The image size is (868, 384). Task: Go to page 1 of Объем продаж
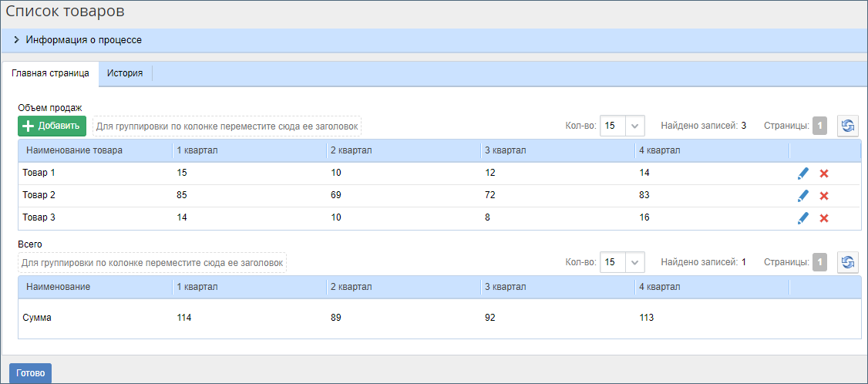pyautogui.click(x=819, y=126)
